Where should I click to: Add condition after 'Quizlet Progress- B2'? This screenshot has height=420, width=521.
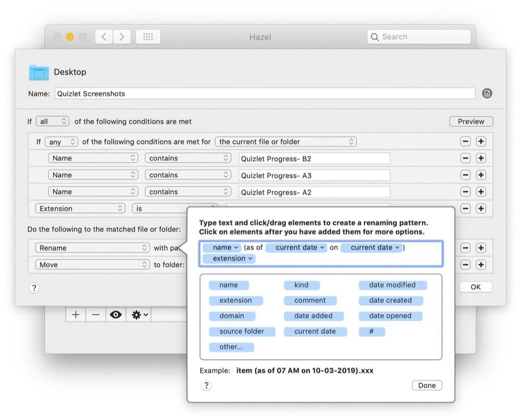[481, 158]
